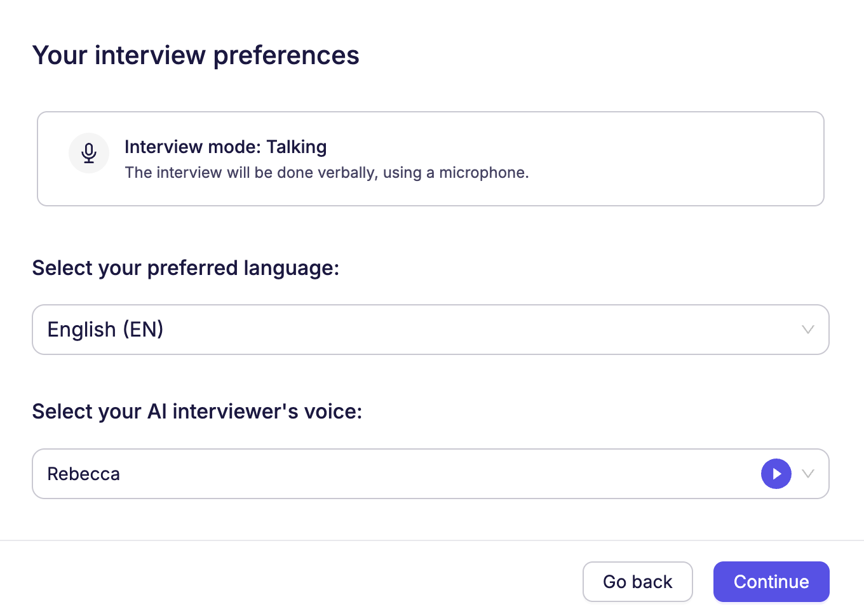Viewport: 864px width, 616px height.
Task: Play the Rebecca voice preview
Action: [776, 474]
